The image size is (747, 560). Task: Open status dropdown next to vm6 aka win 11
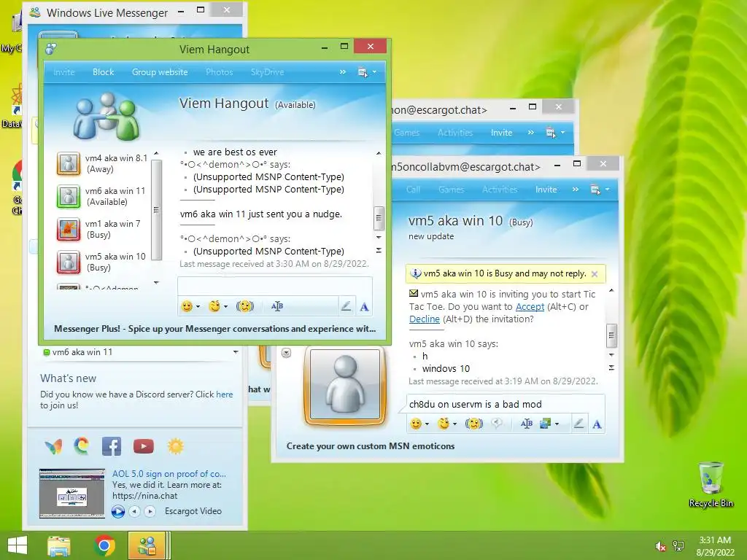pos(236,352)
